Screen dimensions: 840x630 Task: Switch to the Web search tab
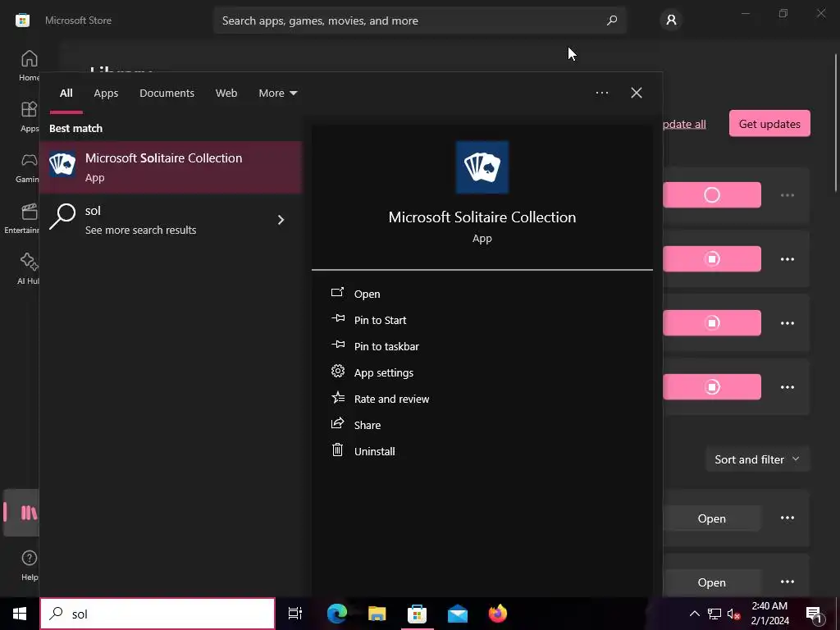226,94
